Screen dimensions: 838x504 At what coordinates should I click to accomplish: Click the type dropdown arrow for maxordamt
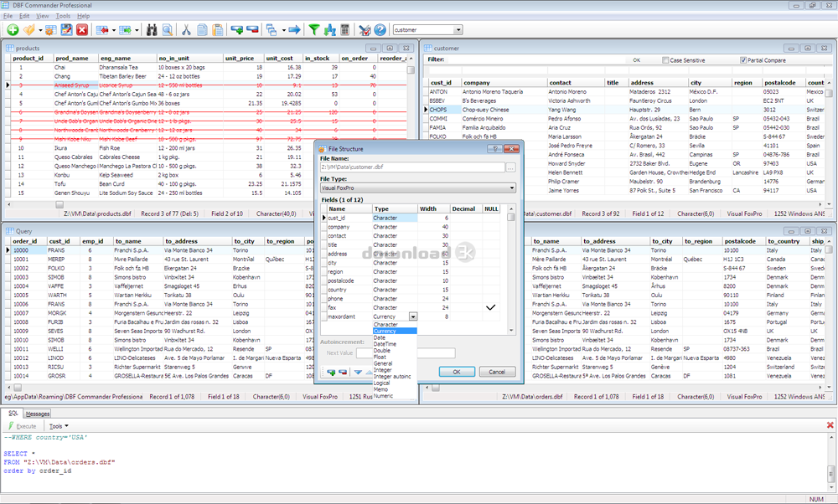pyautogui.click(x=413, y=316)
